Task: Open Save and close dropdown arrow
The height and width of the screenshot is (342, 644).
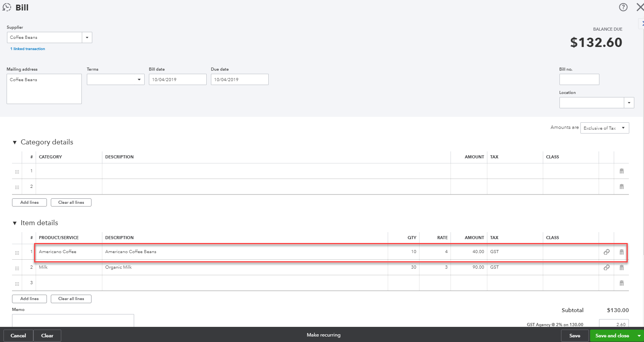Action: click(x=639, y=336)
